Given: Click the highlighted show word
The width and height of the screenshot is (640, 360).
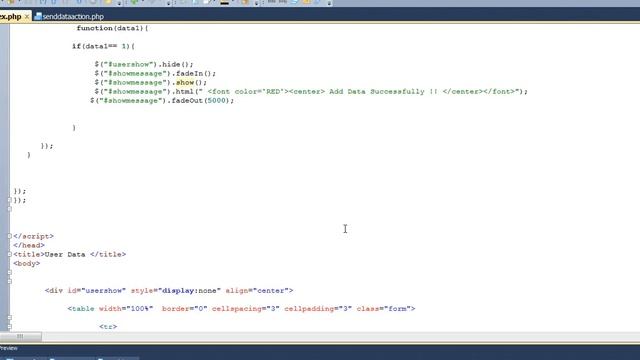Looking at the screenshot, I should tap(185, 82).
